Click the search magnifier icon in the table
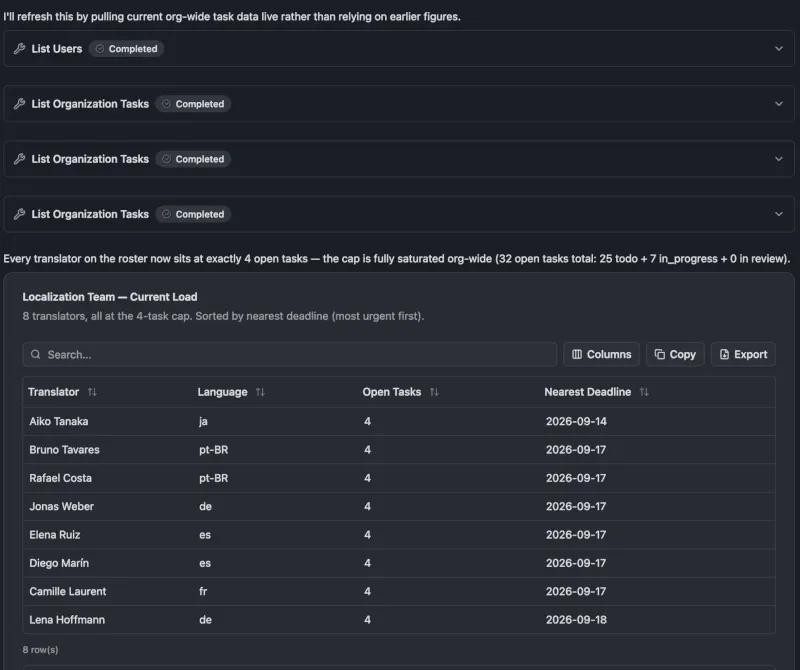This screenshot has width=800, height=670. (35, 354)
